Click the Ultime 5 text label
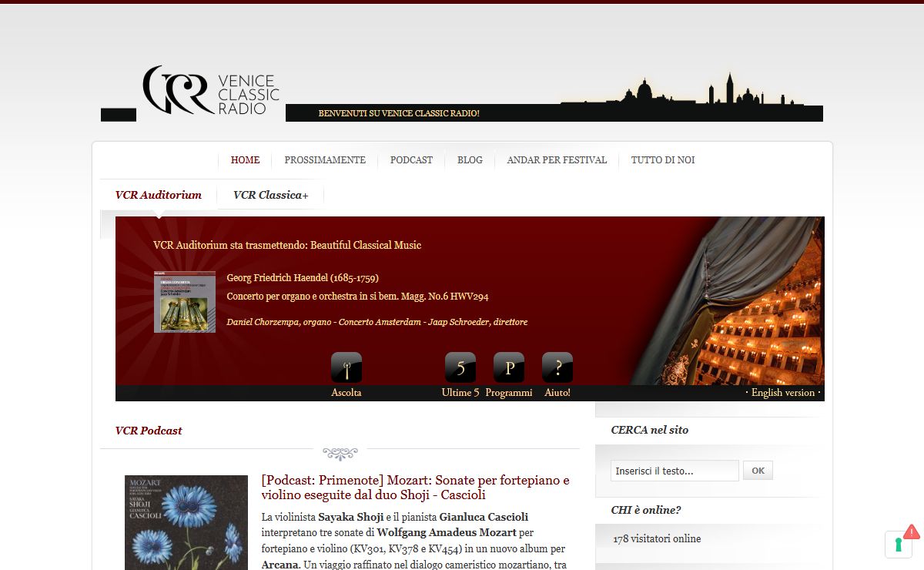 point(460,393)
